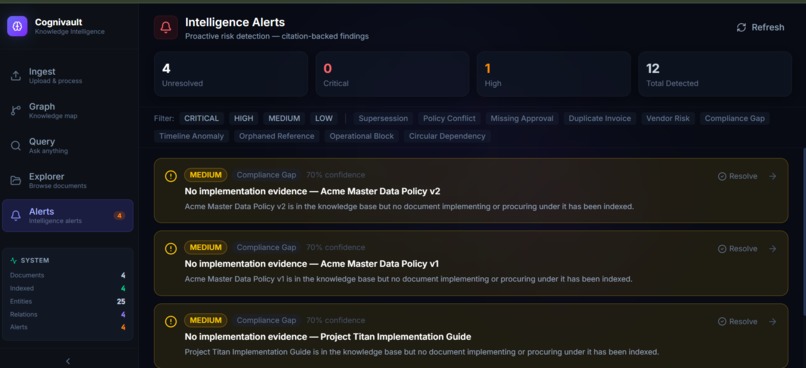Click title 'No implementation evidence — Acme Master Data Policy v1'

(x=312, y=264)
